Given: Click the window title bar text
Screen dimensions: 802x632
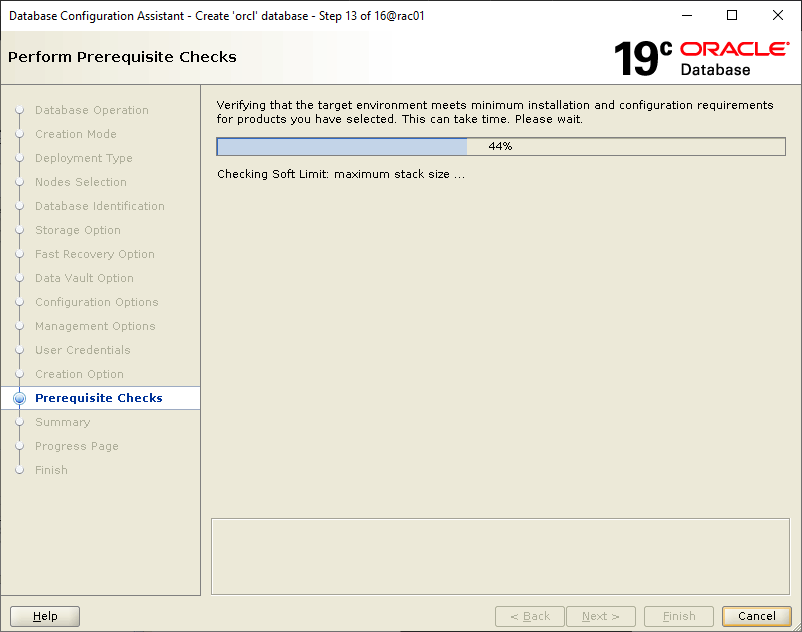Looking at the screenshot, I should click(217, 16).
